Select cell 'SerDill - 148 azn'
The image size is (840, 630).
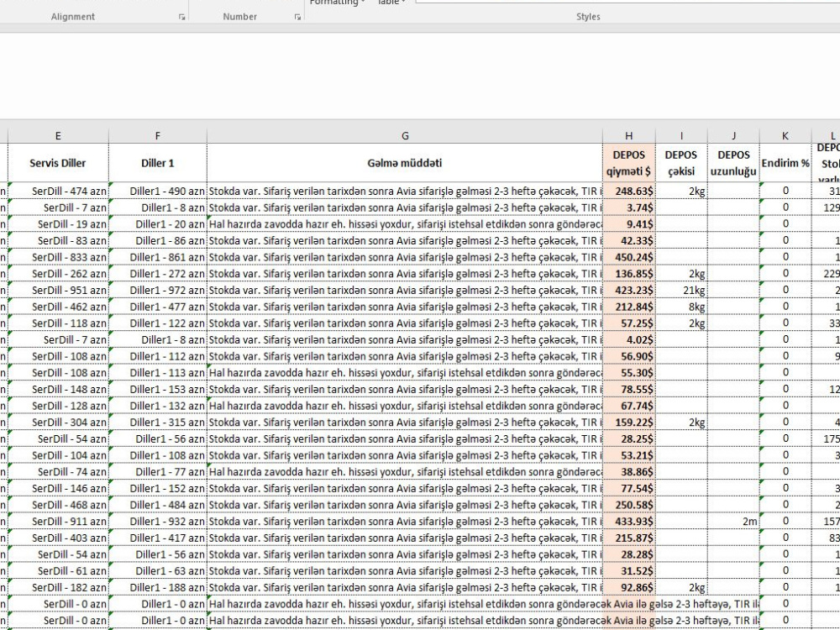(x=58, y=389)
